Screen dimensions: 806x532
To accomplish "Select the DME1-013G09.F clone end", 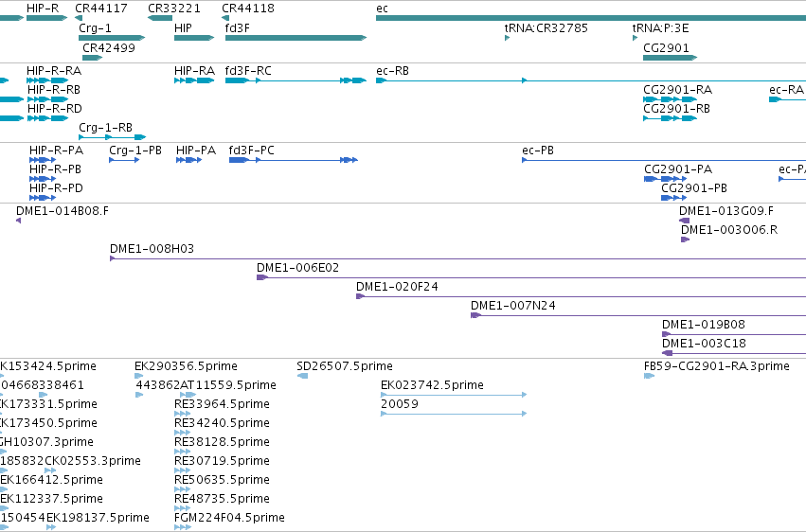I will tap(684, 221).
